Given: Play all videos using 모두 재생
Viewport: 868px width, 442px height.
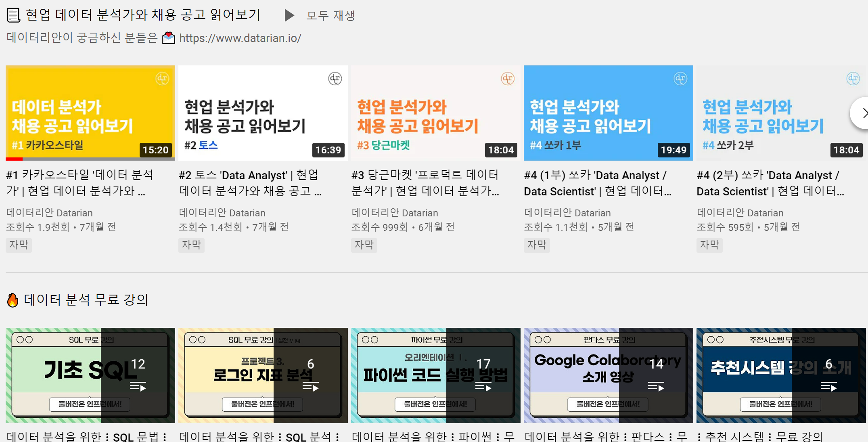Looking at the screenshot, I should [330, 15].
